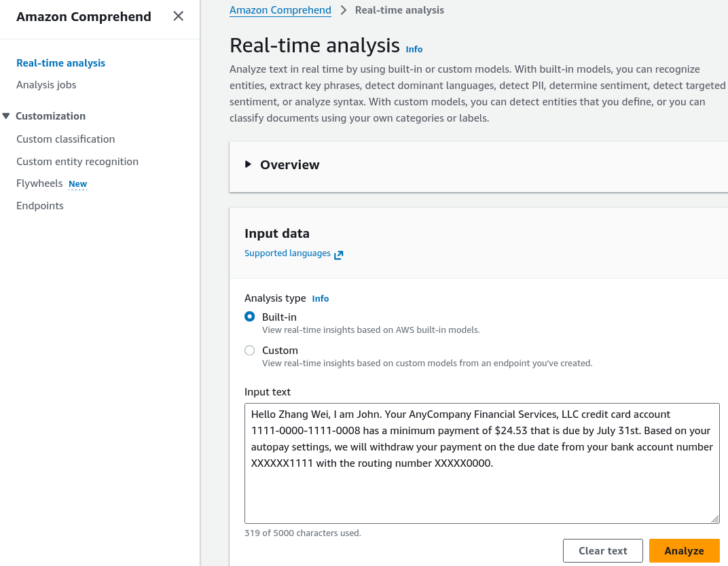Open Real-time analysis in sidebar

61,63
